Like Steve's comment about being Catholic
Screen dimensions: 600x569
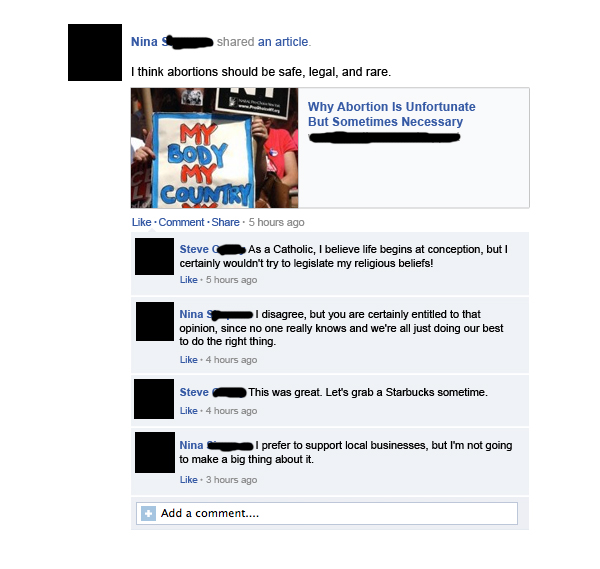(189, 280)
